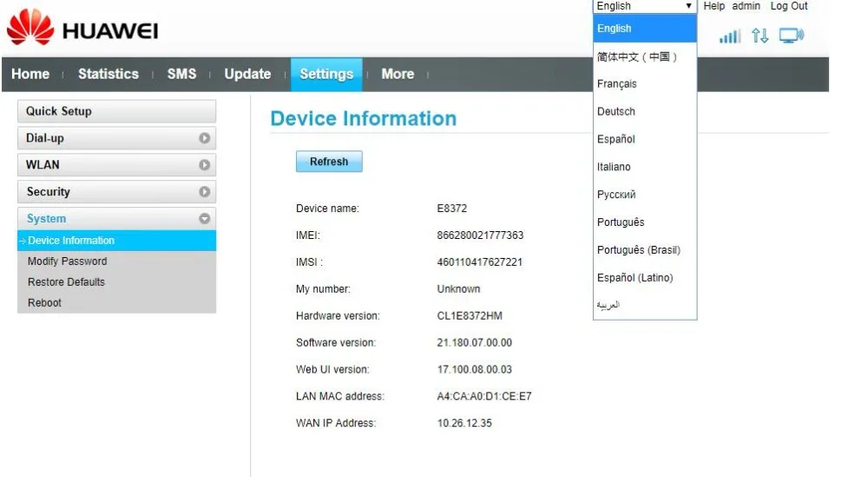
Task: Choose Русский language option
Action: click(645, 195)
